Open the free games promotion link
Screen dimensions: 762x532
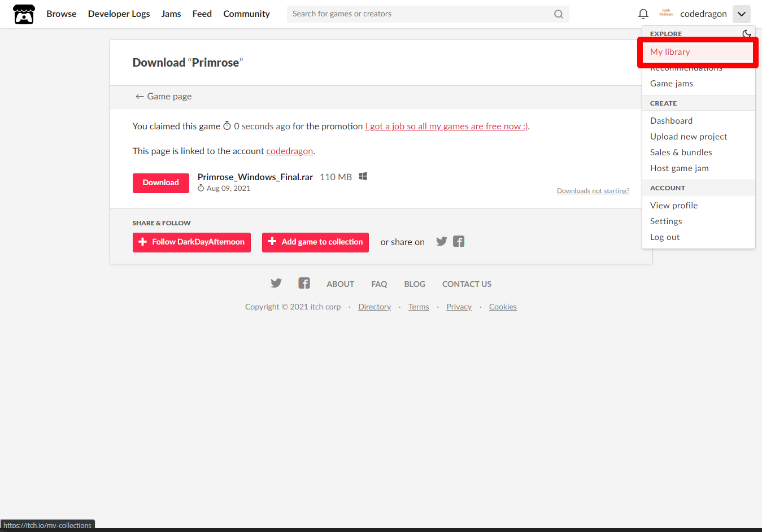[447, 127]
